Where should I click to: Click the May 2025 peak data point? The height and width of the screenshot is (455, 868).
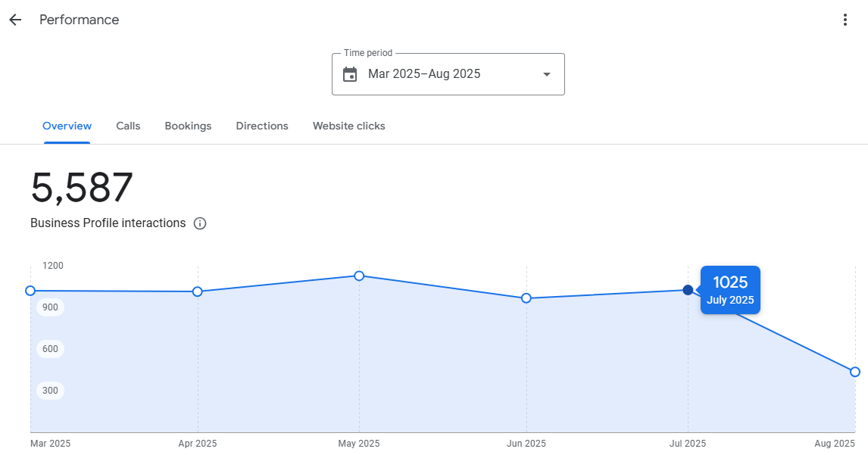point(359,276)
